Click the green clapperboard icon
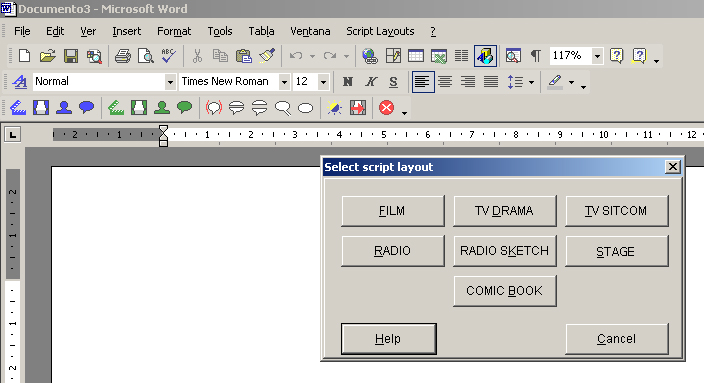Screen dimensions: 704x383 point(116,108)
